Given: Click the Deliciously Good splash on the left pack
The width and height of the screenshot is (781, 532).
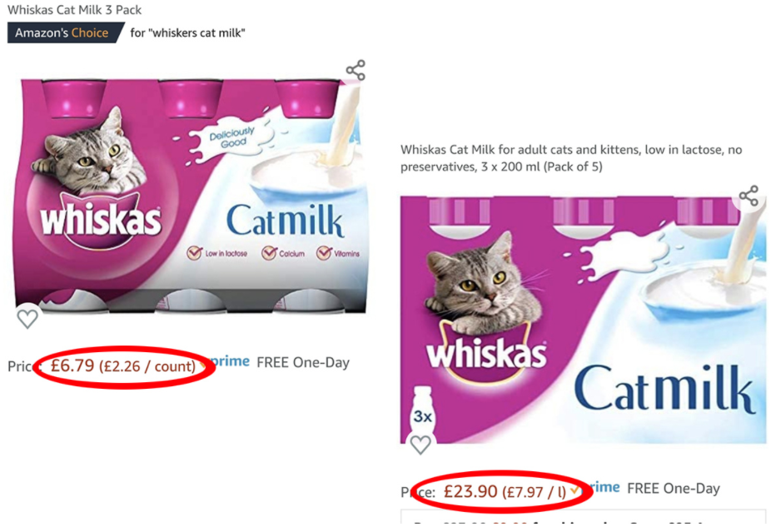Looking at the screenshot, I should [x=231, y=137].
